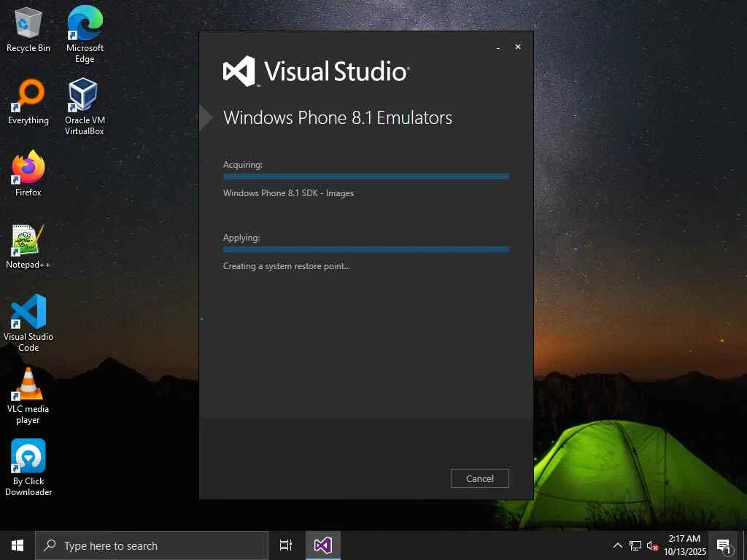Click the 'Windows Phone 8.1 SDK - Images' text

(x=288, y=192)
